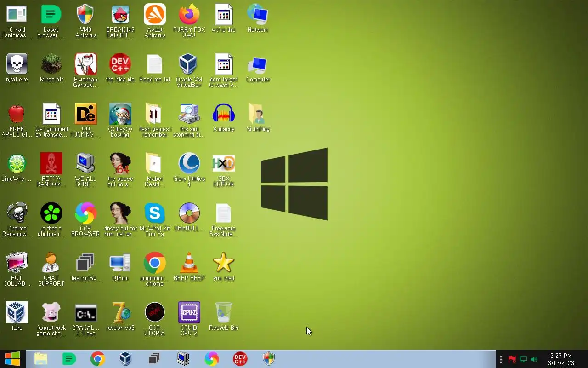Open the deeznutSp... desktop icon

point(85,263)
